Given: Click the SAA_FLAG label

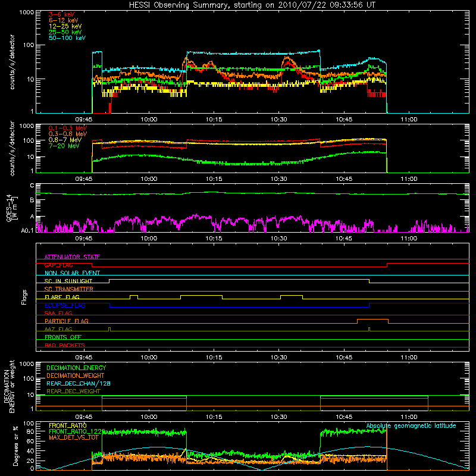Looking at the screenshot, I should [58, 313].
